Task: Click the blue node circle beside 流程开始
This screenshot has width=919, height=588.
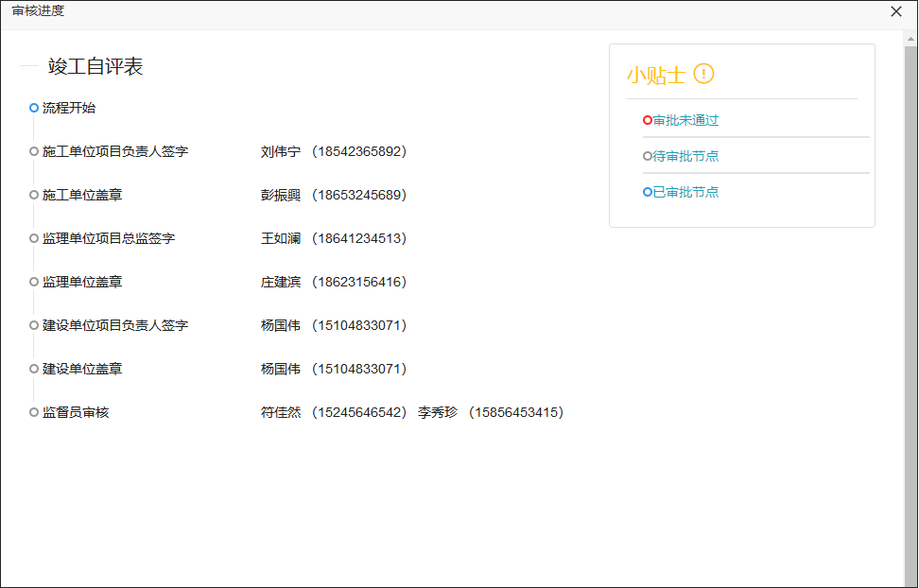Action: 34,108
